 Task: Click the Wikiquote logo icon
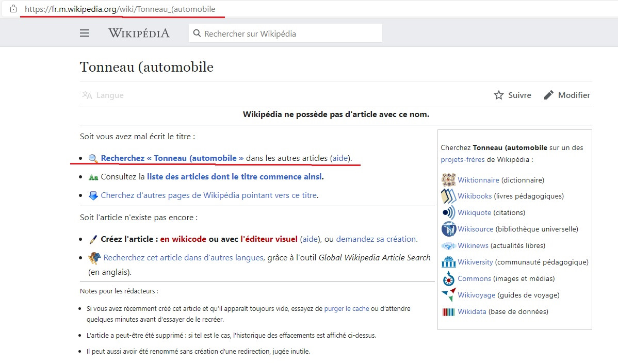point(448,213)
